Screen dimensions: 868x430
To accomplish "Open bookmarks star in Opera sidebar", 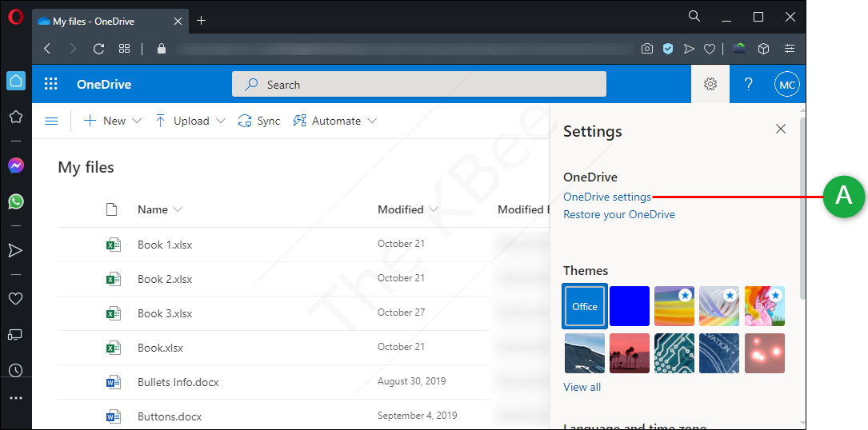I will coord(15,117).
